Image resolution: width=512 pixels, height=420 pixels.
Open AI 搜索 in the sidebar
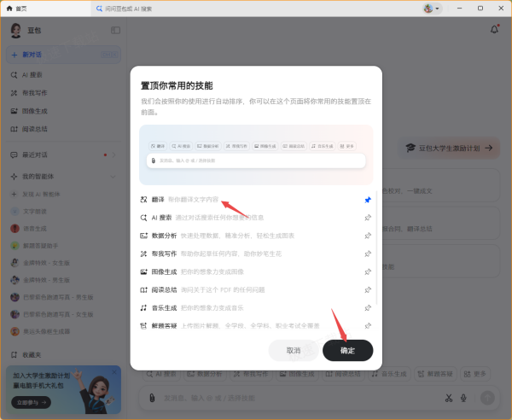pyautogui.click(x=63, y=75)
